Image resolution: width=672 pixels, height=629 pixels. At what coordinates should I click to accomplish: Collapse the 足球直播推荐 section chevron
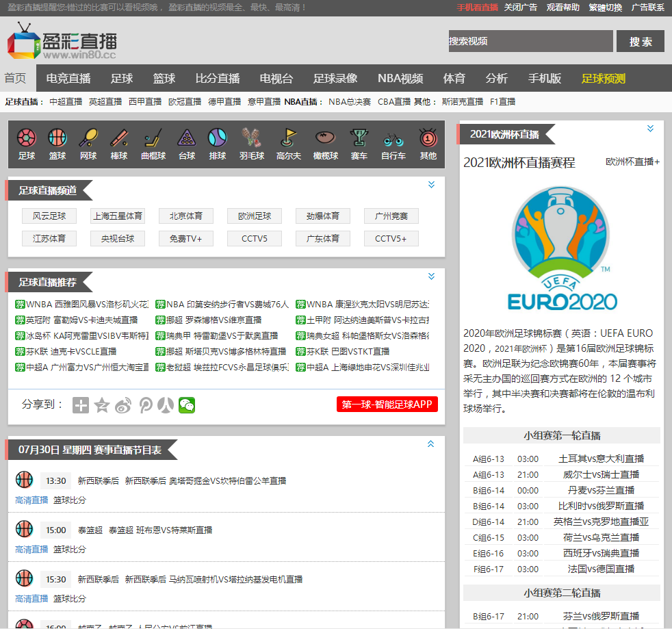pos(432,277)
